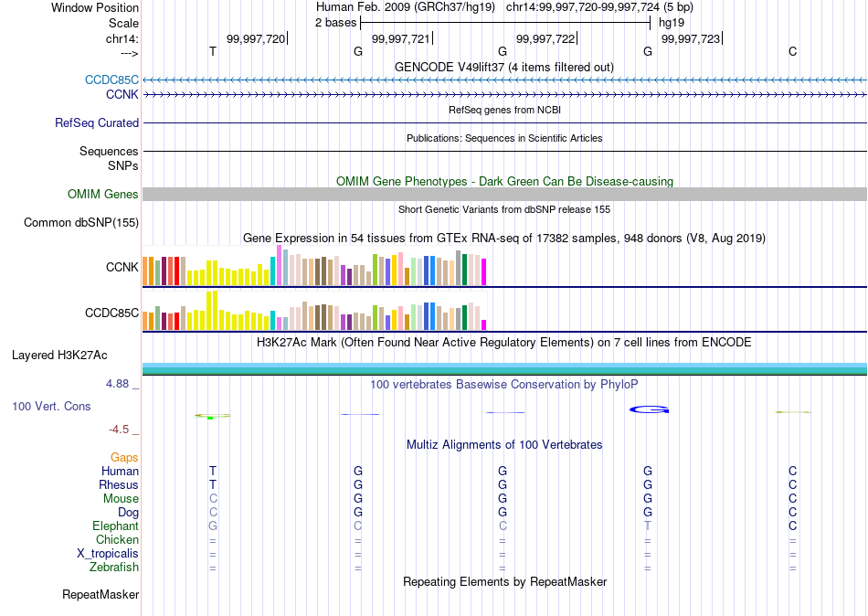The height and width of the screenshot is (616, 868).
Task: Click the 100 Vert. Cons label
Action: point(51,406)
